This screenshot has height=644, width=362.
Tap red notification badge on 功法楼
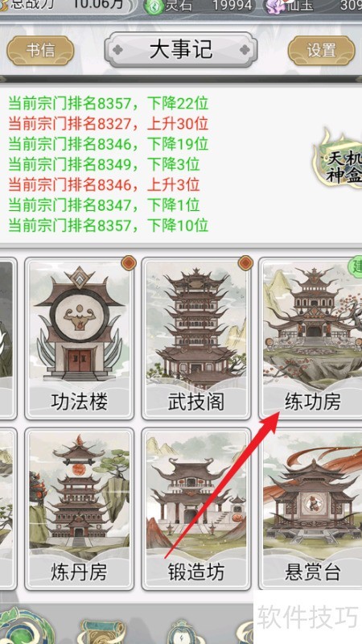tap(129, 263)
